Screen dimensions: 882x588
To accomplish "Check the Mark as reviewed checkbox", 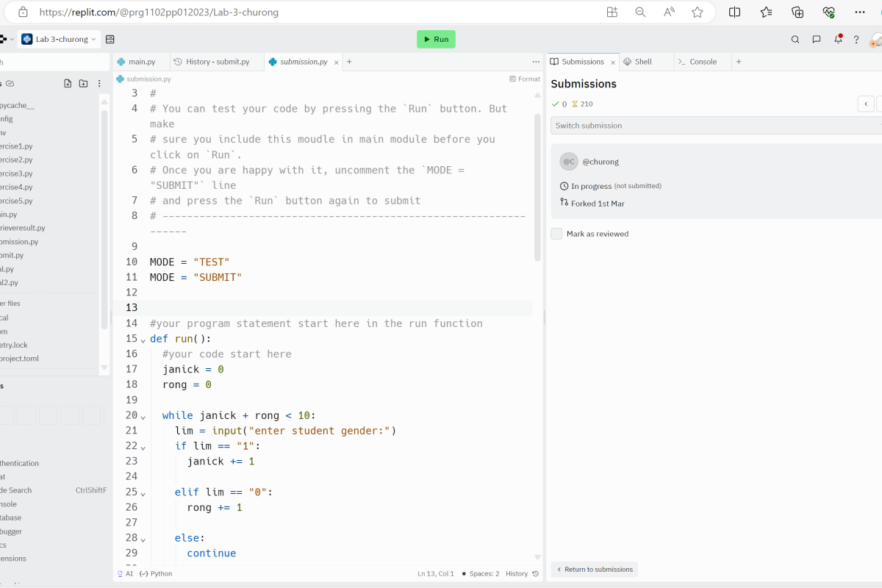I will (556, 234).
